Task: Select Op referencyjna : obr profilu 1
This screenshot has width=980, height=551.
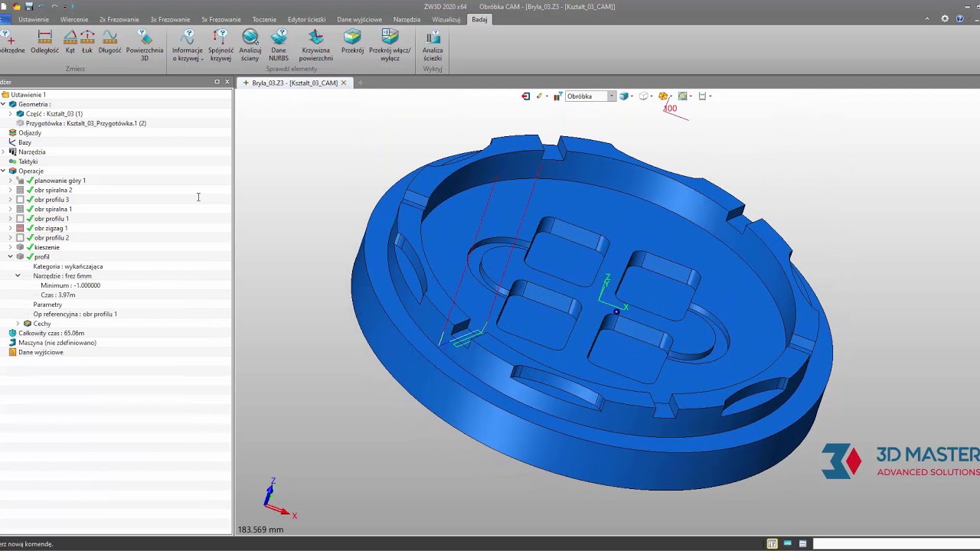Action: [75, 315]
